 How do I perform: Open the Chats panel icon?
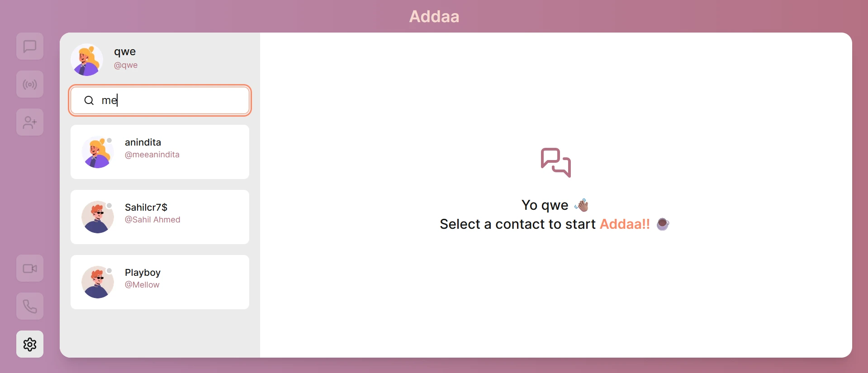pos(29,46)
